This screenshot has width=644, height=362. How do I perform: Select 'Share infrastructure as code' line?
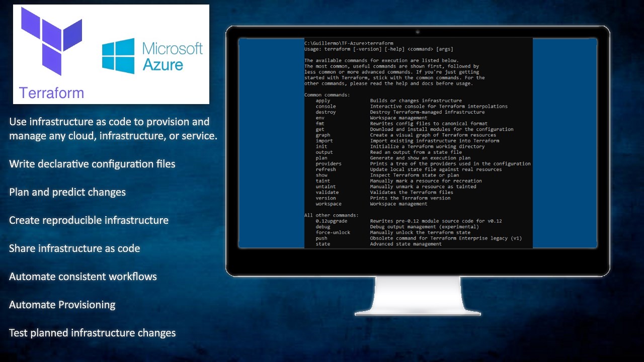tap(74, 248)
